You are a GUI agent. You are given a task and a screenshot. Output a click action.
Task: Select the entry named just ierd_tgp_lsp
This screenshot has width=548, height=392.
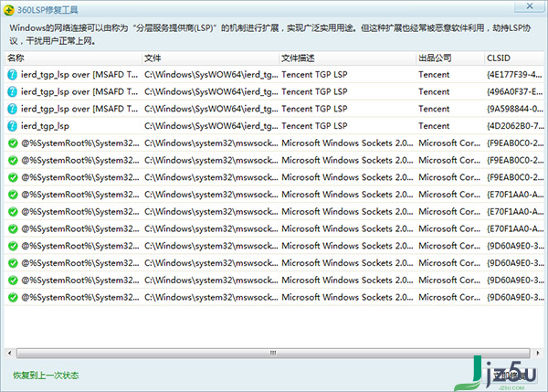(45, 126)
